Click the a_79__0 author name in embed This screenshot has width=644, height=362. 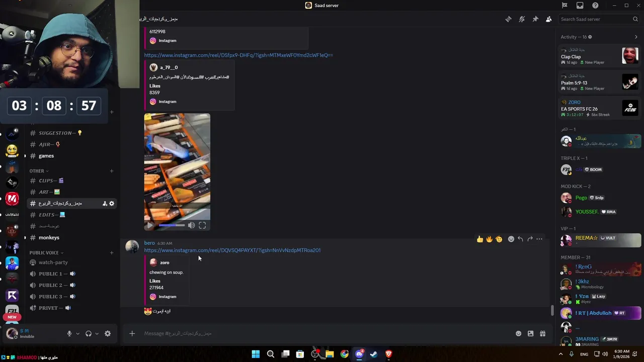click(x=169, y=67)
